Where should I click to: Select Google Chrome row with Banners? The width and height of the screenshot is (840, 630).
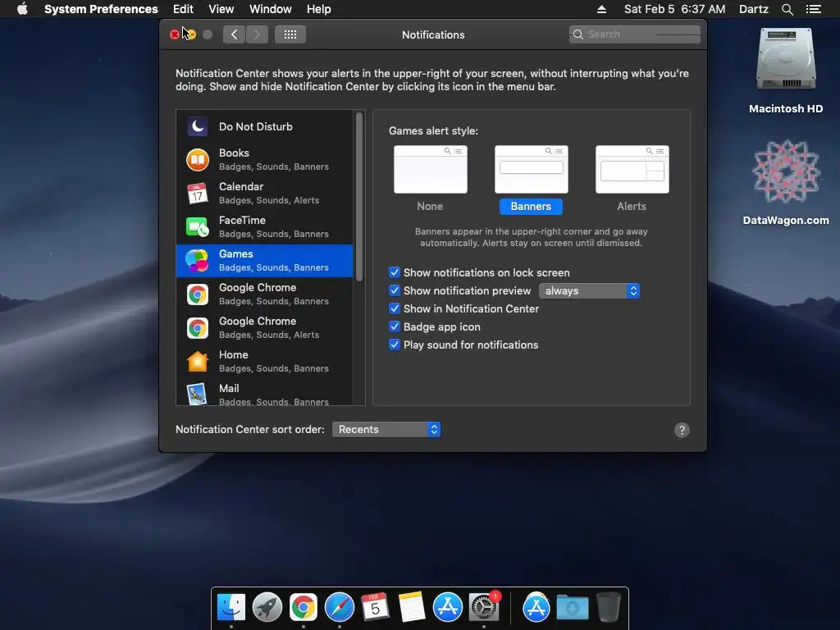265,294
